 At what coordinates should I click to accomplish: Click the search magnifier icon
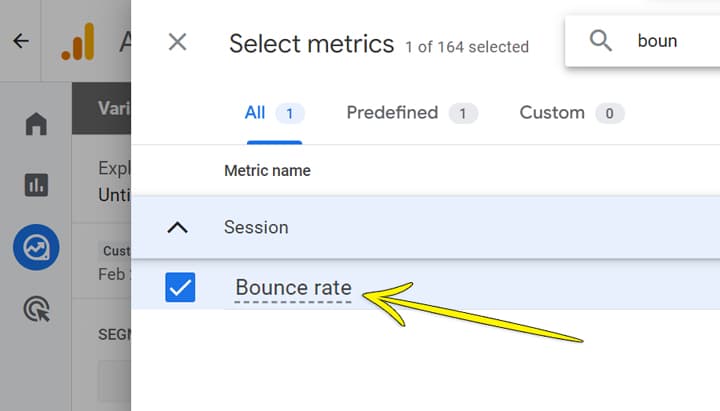click(600, 41)
